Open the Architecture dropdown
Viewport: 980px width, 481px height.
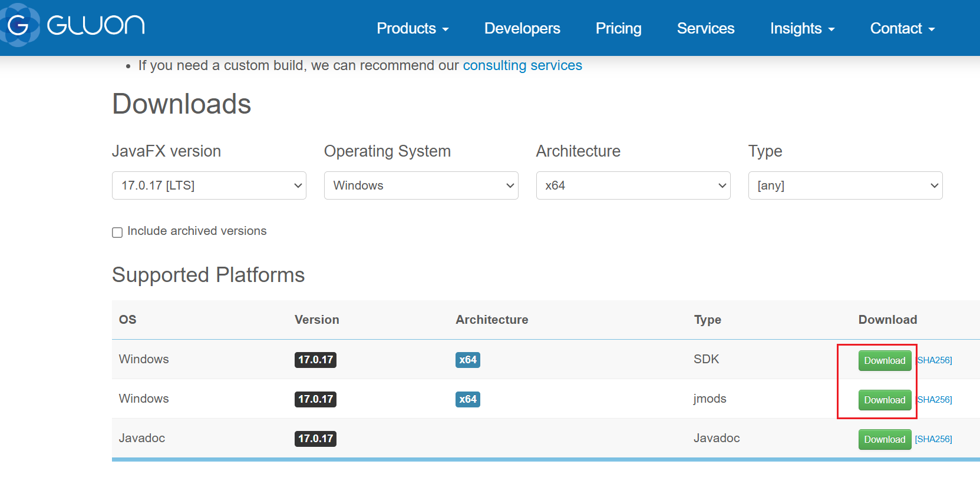tap(633, 185)
